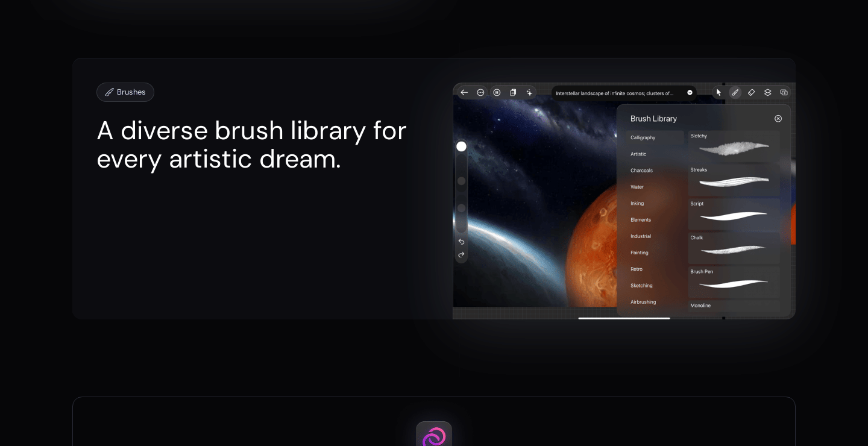
Task: Choose the Script brush preview
Action: point(734,214)
